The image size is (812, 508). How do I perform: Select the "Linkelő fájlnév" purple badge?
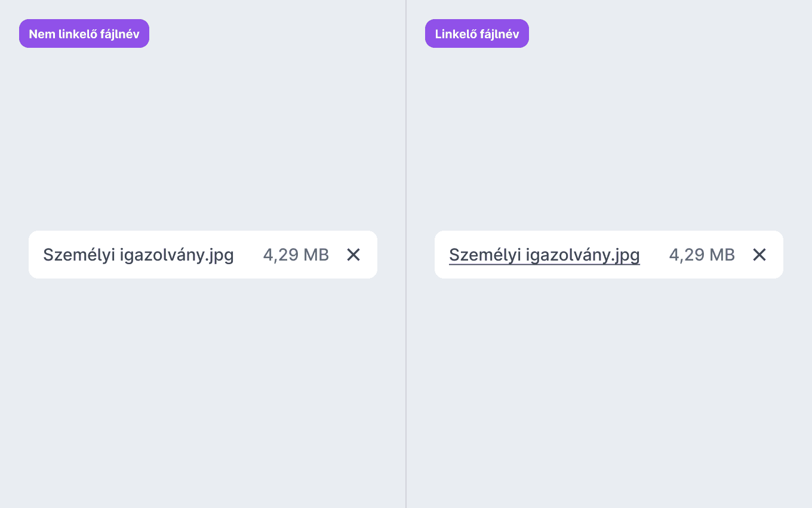pos(477,33)
